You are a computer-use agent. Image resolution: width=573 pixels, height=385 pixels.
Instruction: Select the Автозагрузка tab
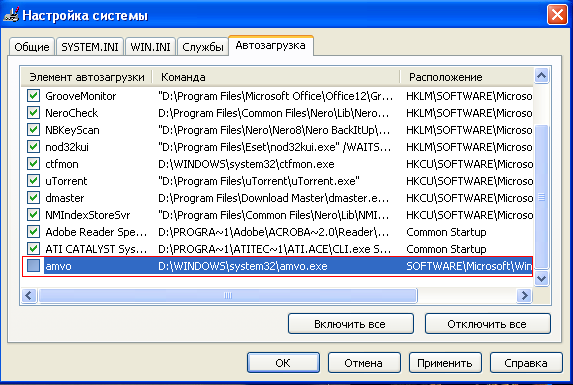tap(270, 45)
